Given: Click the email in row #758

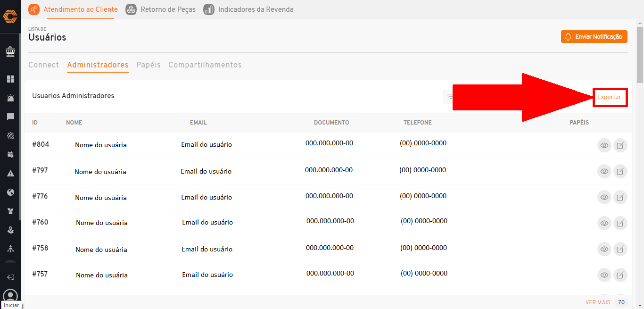Looking at the screenshot, I should (207, 249).
